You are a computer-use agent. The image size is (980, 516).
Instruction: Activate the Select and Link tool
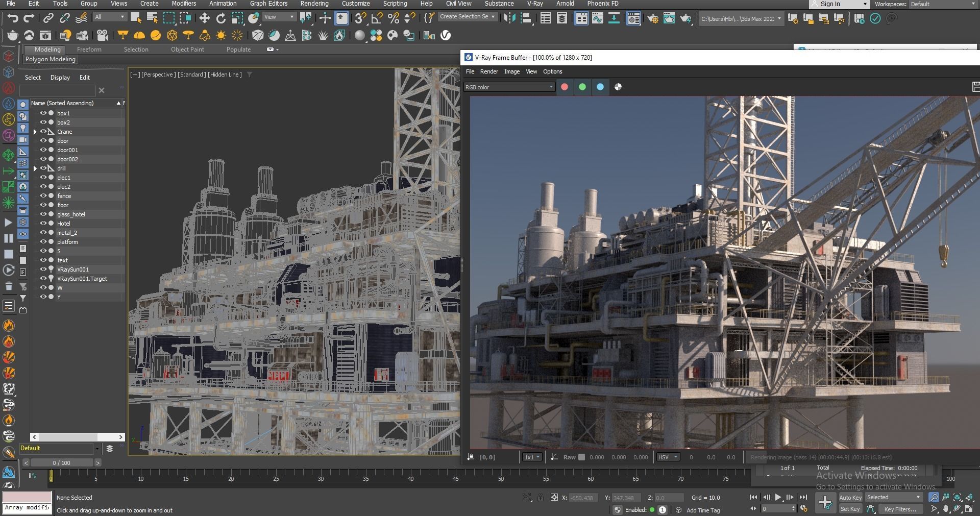(48, 18)
